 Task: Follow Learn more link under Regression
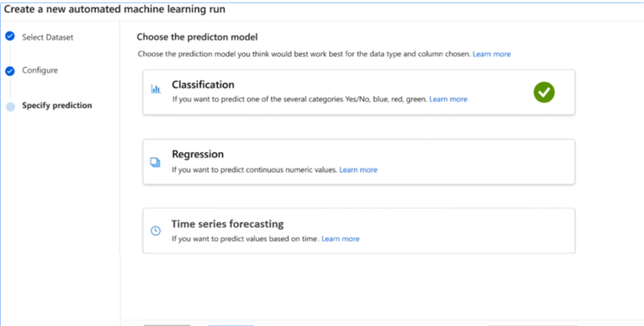[x=358, y=170]
